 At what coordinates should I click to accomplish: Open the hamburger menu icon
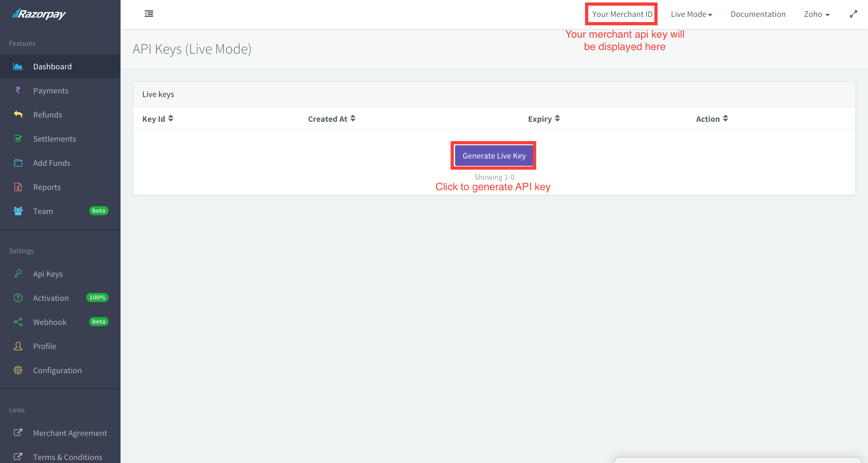(x=149, y=13)
